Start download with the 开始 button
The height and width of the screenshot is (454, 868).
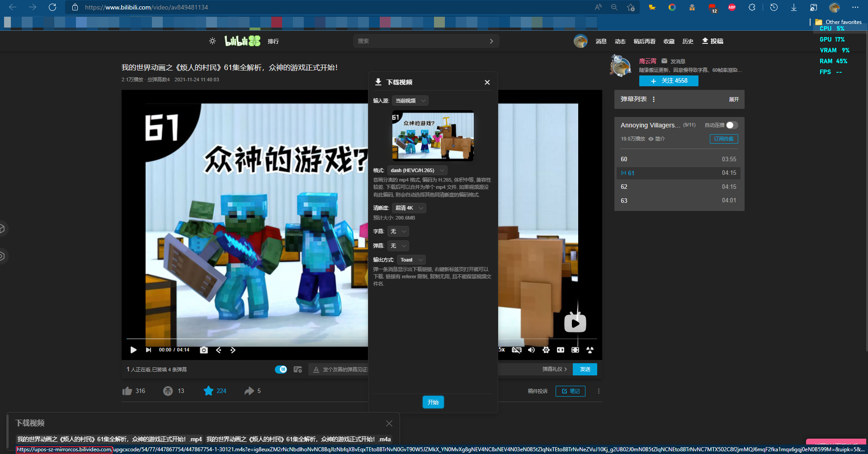coord(433,402)
